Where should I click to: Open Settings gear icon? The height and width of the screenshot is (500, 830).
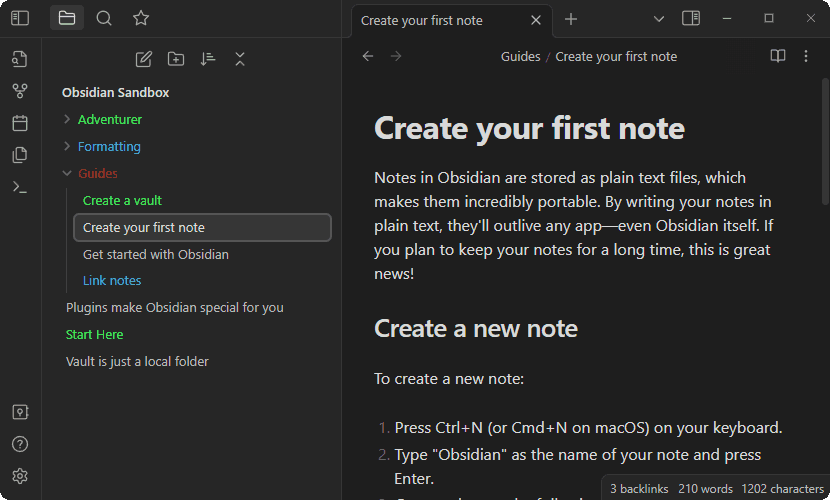pyautogui.click(x=20, y=476)
